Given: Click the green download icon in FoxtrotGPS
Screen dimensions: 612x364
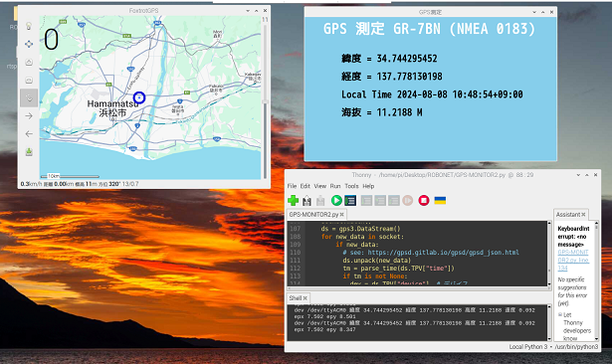Looking at the screenshot, I should (29, 152).
